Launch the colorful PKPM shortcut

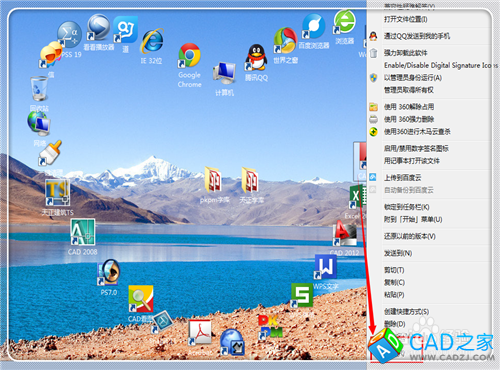[x=271, y=327]
